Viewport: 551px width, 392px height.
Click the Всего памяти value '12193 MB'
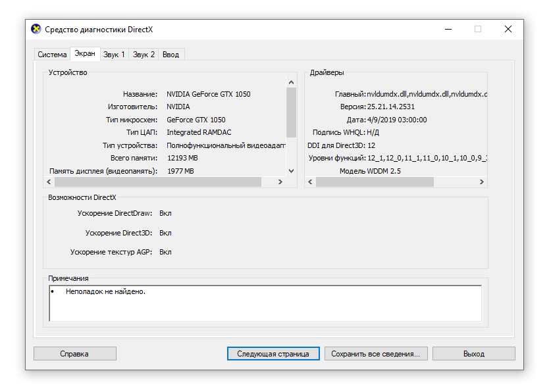[x=182, y=158]
